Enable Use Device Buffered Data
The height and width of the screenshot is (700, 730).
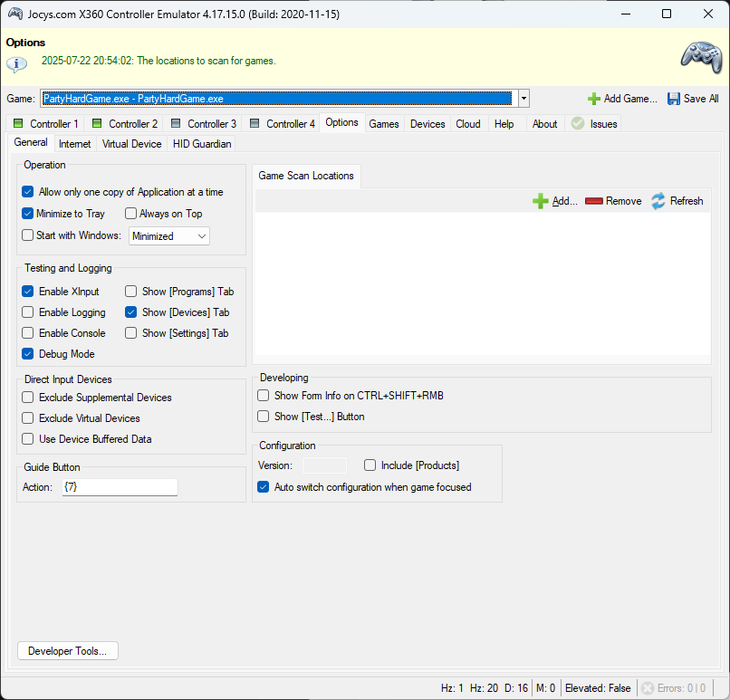[x=27, y=439]
